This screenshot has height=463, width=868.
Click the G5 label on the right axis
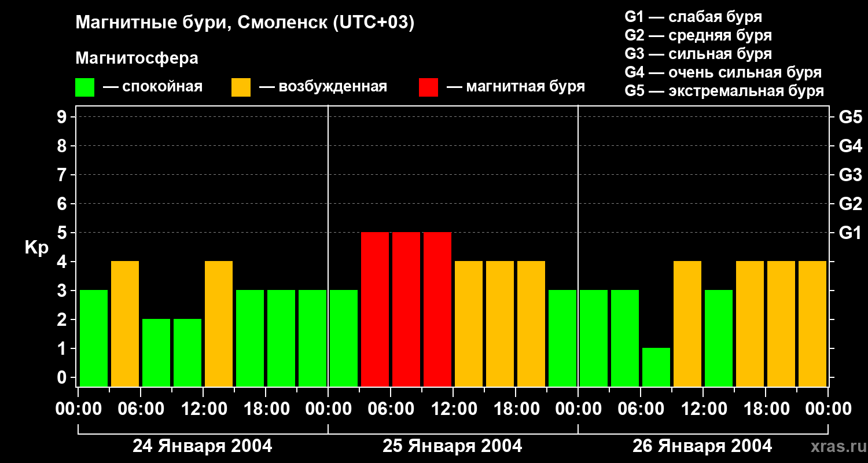pos(850,117)
